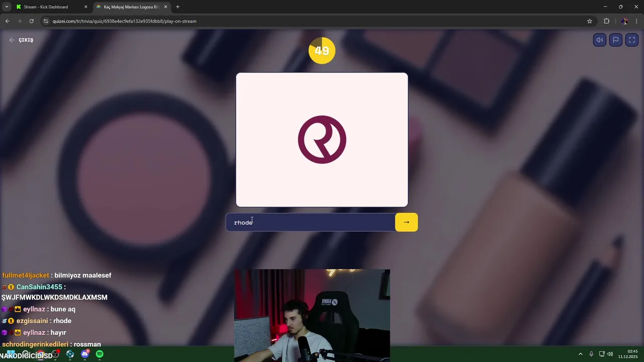Go back in browser history
This screenshot has width=644, height=362.
point(7,21)
